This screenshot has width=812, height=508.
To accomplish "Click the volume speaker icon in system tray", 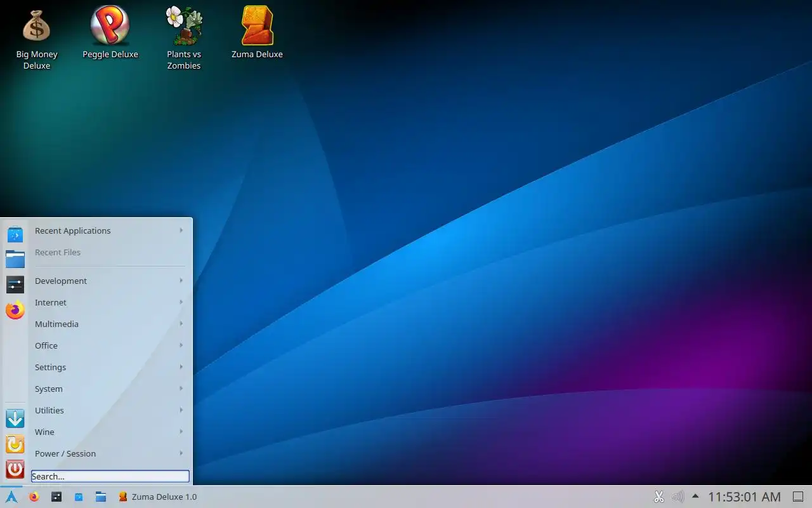I will (x=678, y=497).
